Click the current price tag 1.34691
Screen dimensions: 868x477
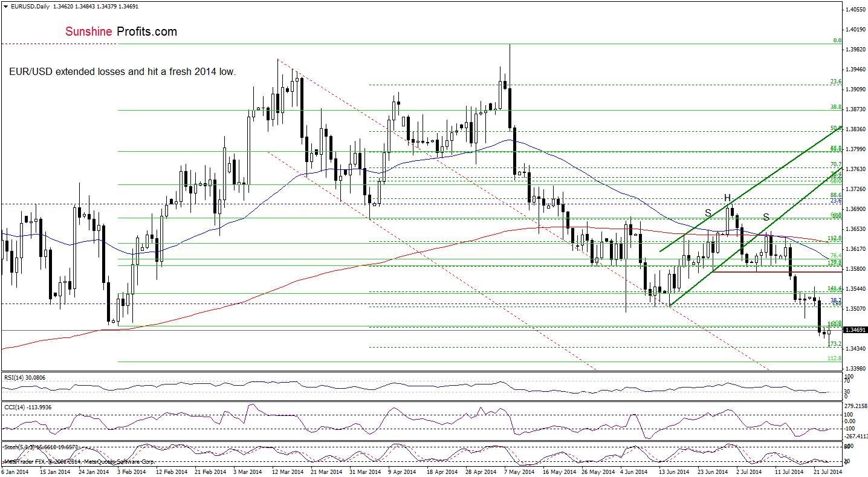click(855, 330)
